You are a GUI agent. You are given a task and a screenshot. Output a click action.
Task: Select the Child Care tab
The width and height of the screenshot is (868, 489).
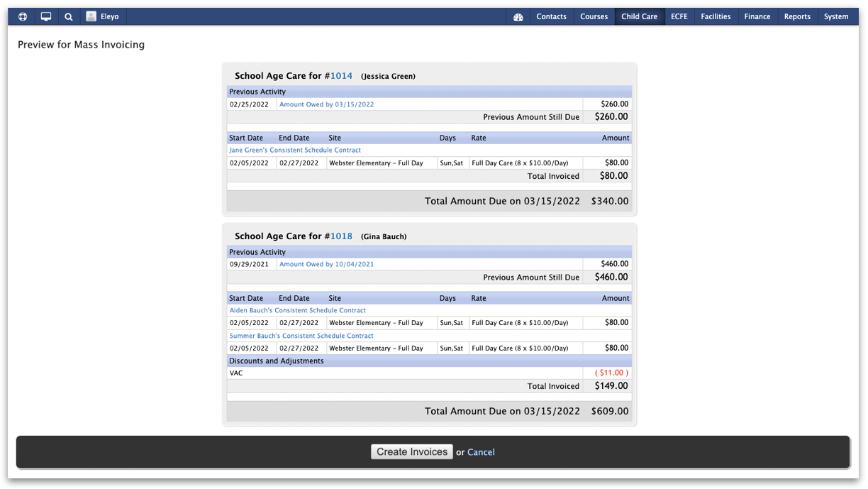[x=639, y=16]
